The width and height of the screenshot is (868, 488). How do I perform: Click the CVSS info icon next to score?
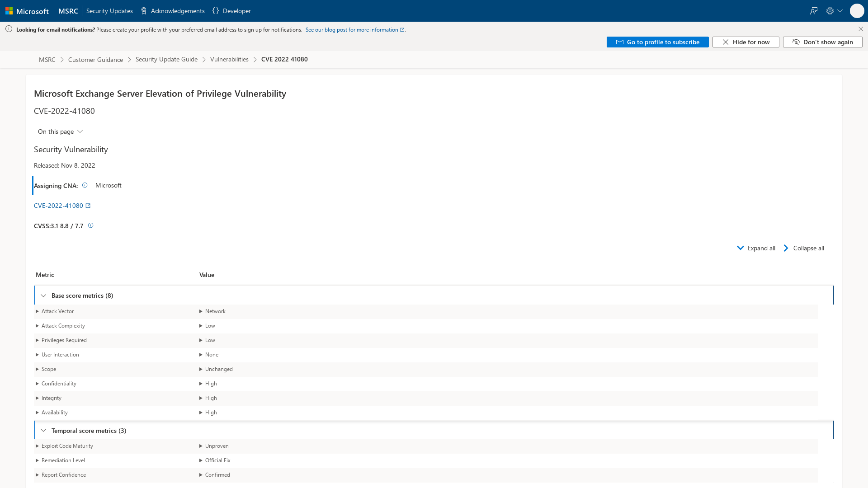click(x=90, y=225)
